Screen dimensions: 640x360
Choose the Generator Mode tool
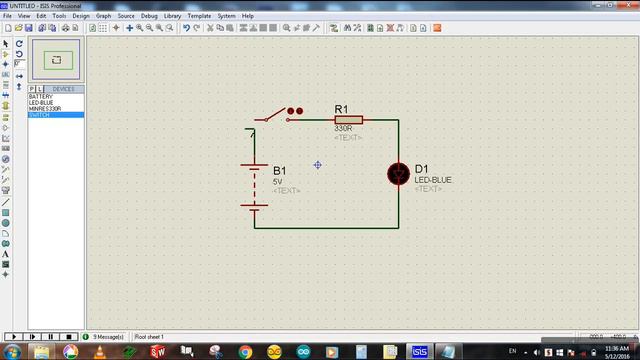[x=6, y=159]
